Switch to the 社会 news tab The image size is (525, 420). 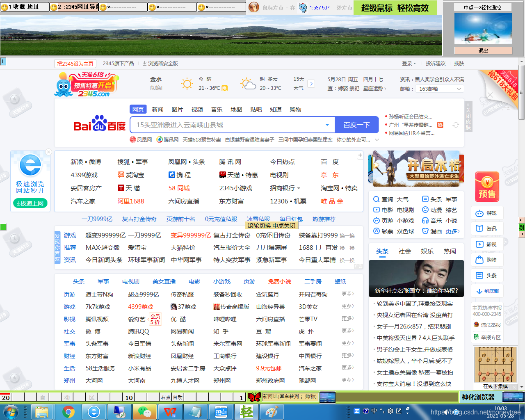[404, 251]
